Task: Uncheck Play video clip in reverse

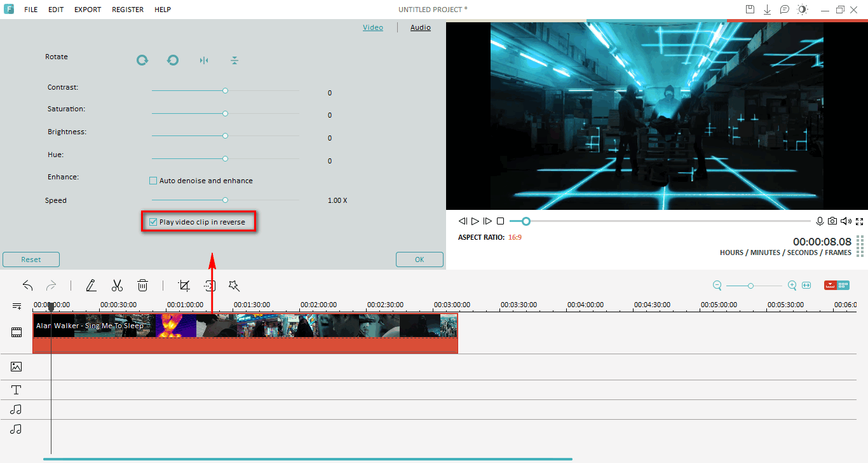Action: click(153, 222)
